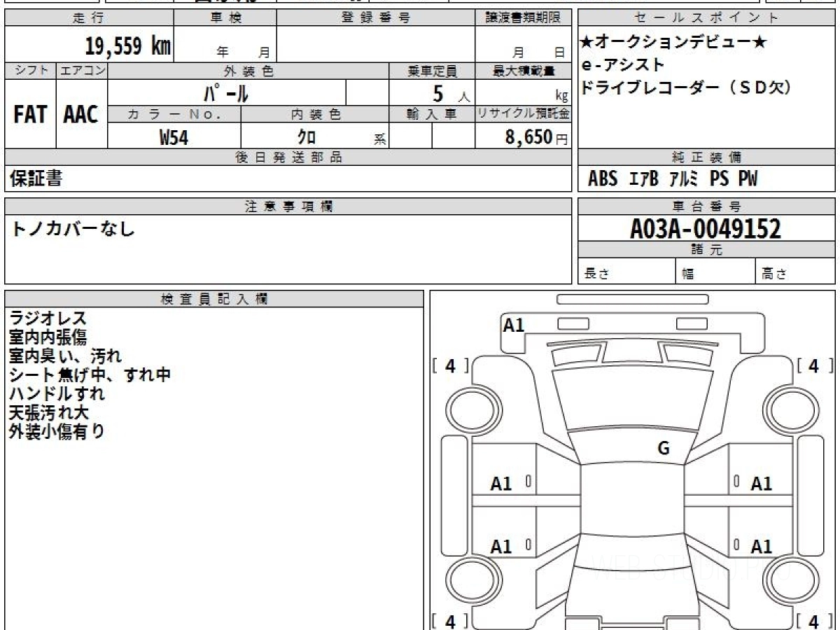Select the シート焦げ中、すれ中 note
Screen dimensions: 840x630
tap(90, 374)
